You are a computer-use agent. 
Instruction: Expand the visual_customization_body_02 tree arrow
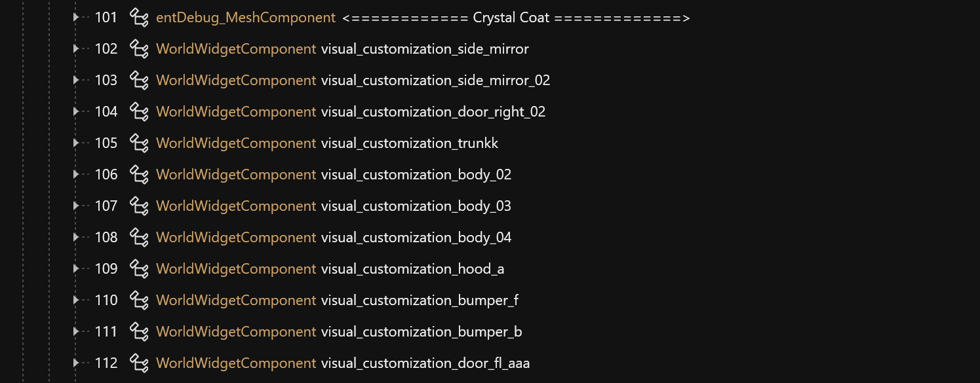pyautogui.click(x=76, y=174)
